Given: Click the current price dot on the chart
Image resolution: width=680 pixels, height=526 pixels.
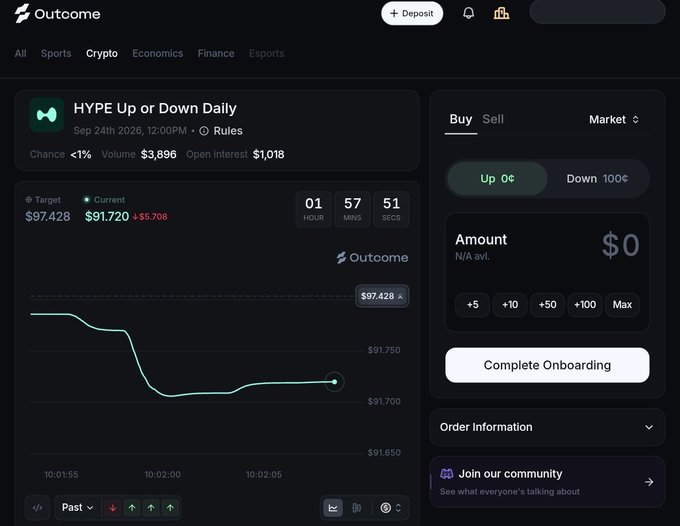Looking at the screenshot, I should [x=334, y=382].
